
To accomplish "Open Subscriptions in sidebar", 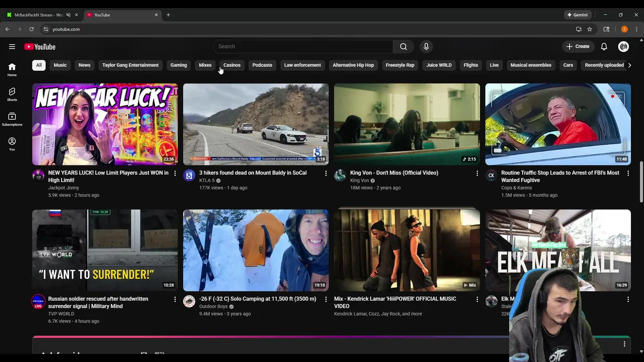I will tap(12, 120).
